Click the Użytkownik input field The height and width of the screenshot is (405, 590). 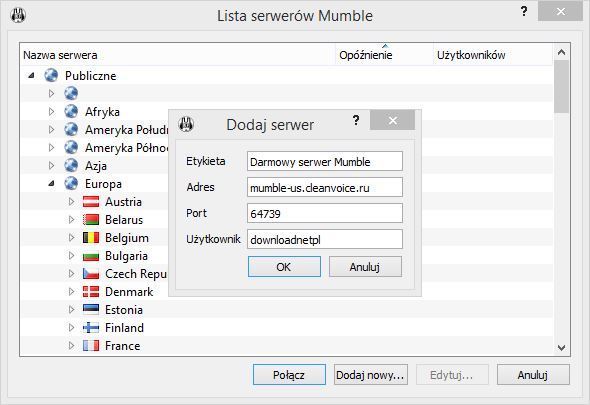coord(325,239)
